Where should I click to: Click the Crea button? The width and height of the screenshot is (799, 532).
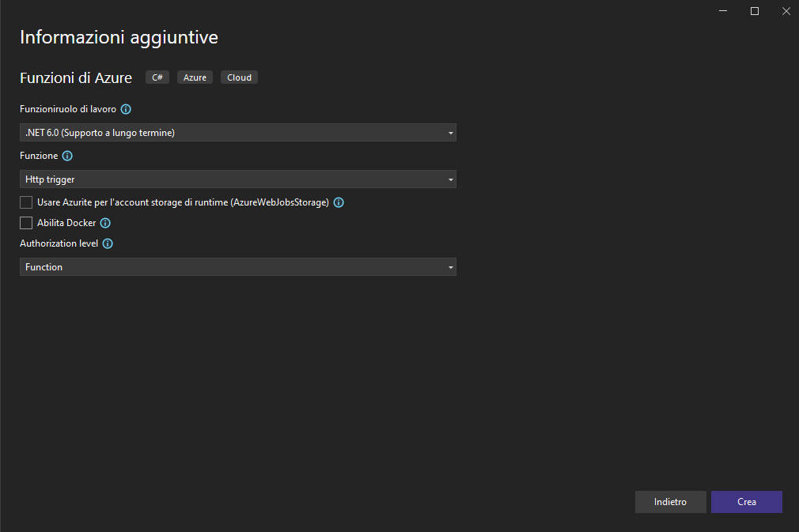(746, 502)
